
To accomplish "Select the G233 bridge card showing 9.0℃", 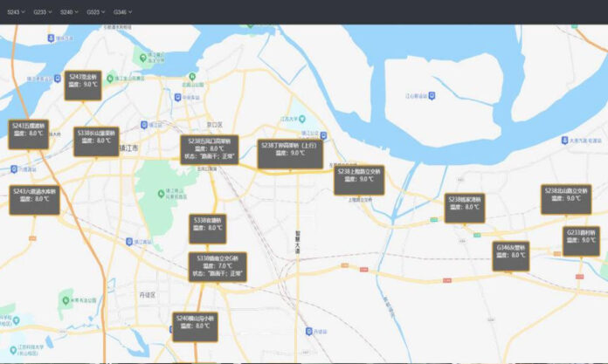I will pyautogui.click(x=581, y=241).
